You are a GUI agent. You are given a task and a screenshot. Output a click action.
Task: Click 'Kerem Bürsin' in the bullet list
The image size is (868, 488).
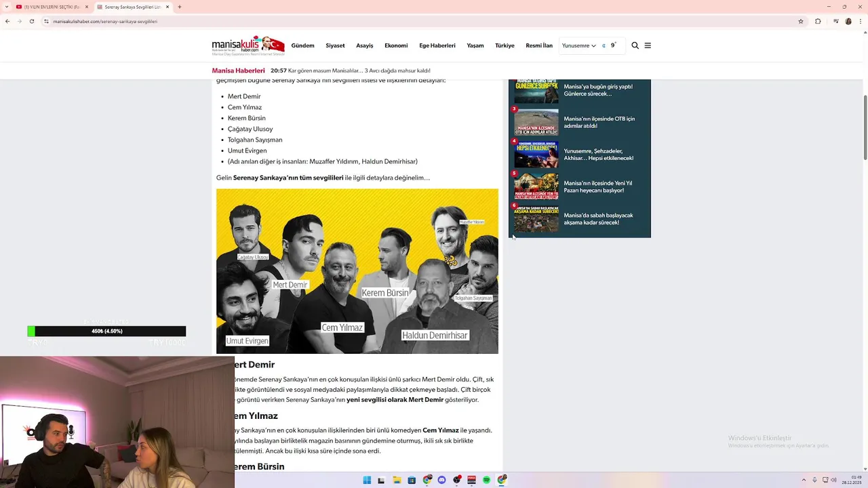(x=247, y=118)
